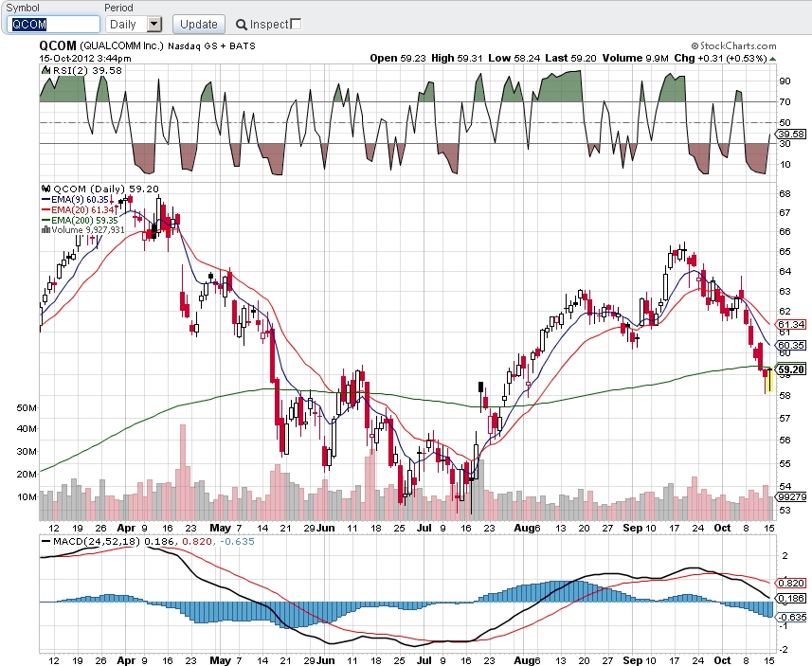
Task: Click the 39.58 RSI value tag
Action: point(791,134)
